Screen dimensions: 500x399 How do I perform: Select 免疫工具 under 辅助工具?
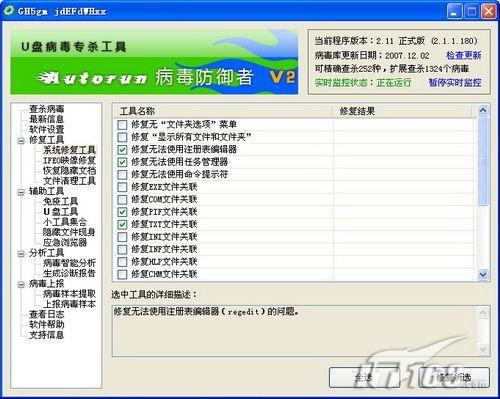click(x=60, y=201)
